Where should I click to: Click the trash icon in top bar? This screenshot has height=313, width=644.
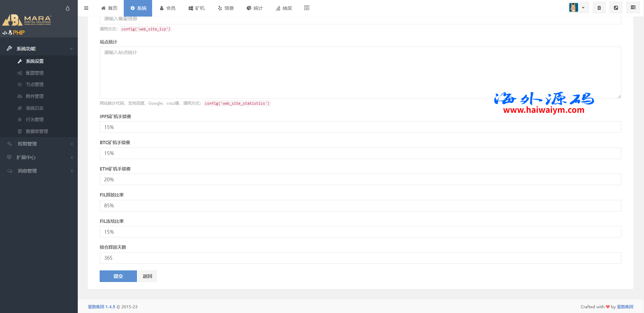click(599, 8)
